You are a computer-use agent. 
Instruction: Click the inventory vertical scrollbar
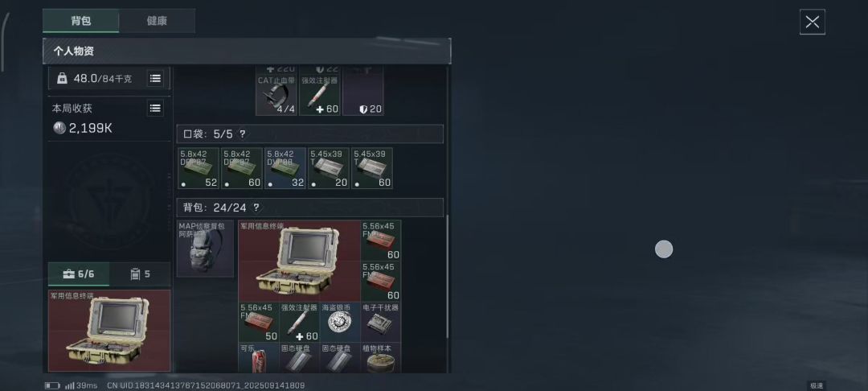click(x=448, y=277)
